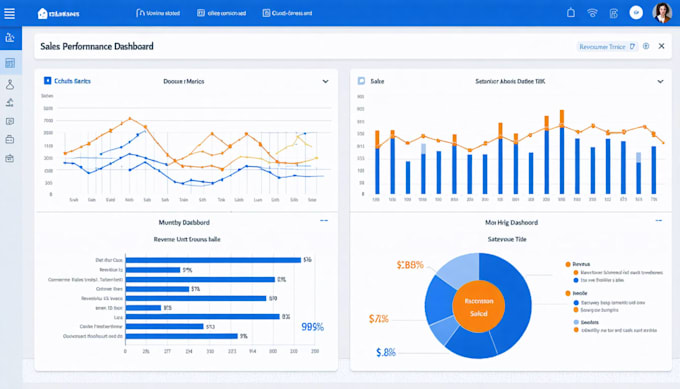
Task: Click the dash icon on the Munthy Dashbord card
Action: tap(324, 221)
